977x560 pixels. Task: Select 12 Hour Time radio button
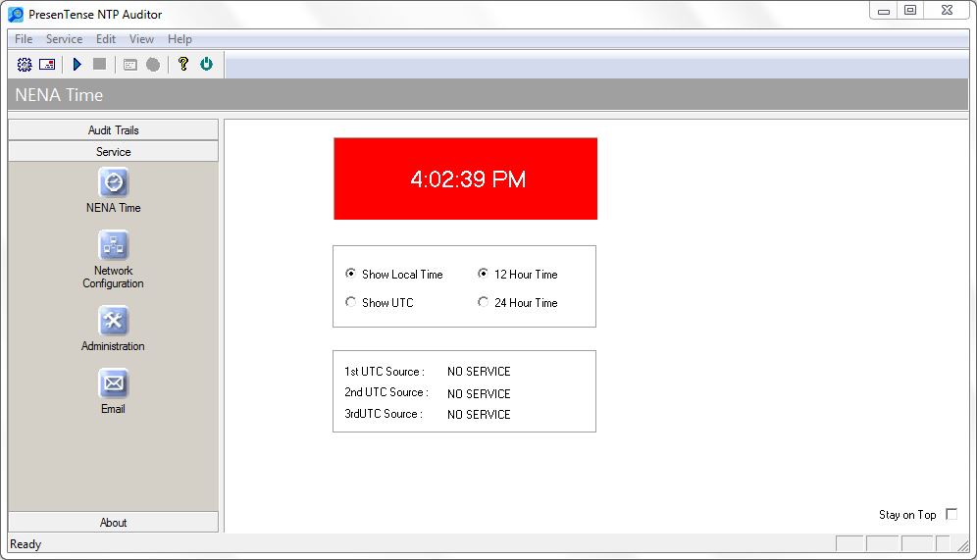[483, 274]
